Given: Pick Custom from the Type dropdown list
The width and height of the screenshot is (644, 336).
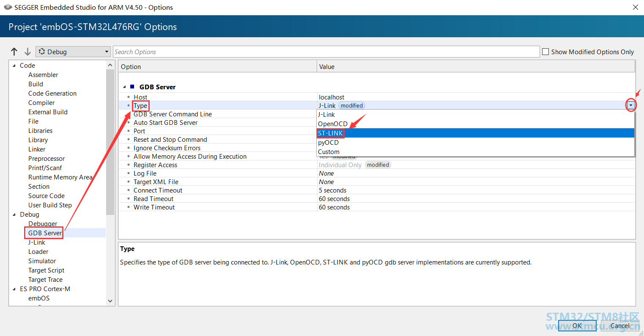Looking at the screenshot, I should (x=476, y=152).
